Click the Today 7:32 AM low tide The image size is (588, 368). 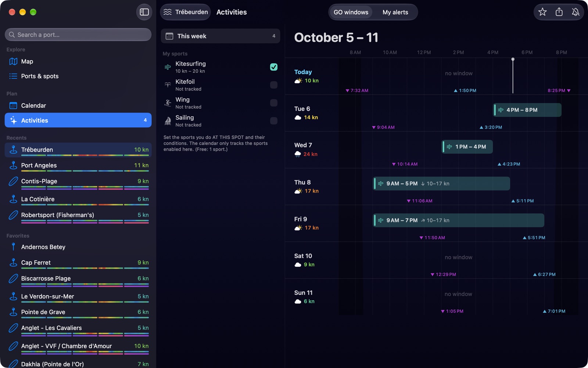pyautogui.click(x=357, y=91)
